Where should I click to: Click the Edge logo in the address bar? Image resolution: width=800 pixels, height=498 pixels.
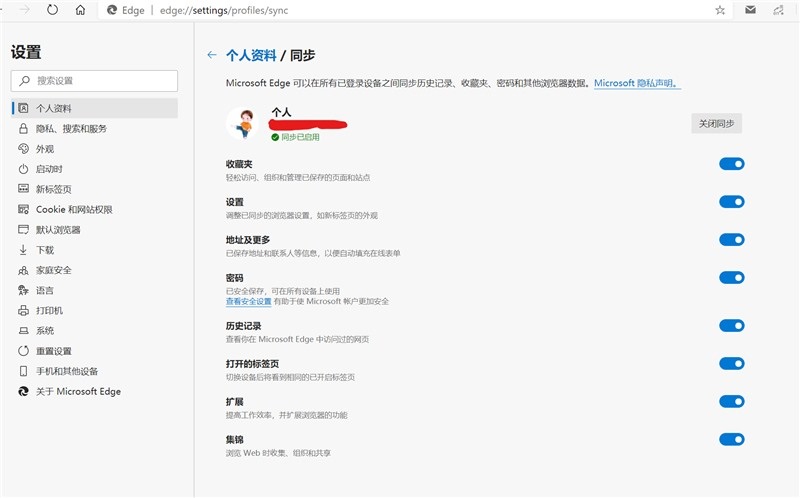click(112, 10)
